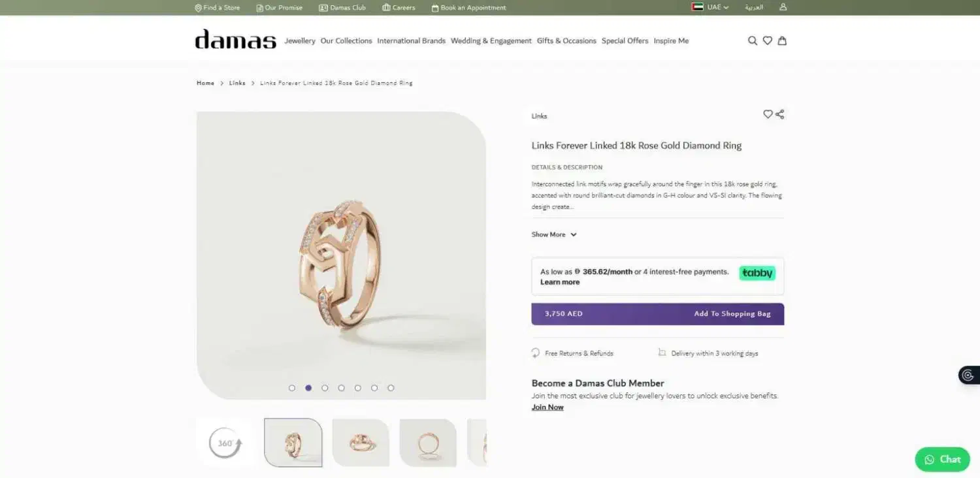Image resolution: width=980 pixels, height=478 pixels.
Task: Open the wishlist heart in header
Action: [768, 40]
